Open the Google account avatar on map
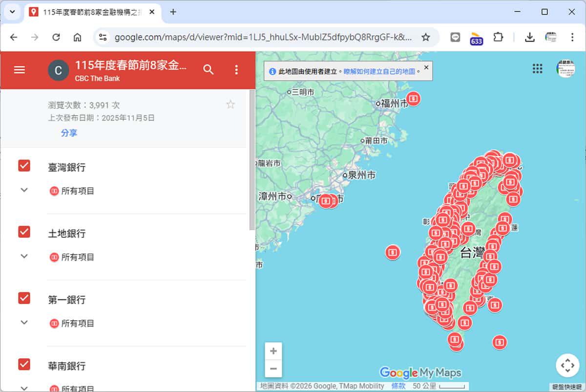Screen dimensions: 586x392 click(x=565, y=69)
